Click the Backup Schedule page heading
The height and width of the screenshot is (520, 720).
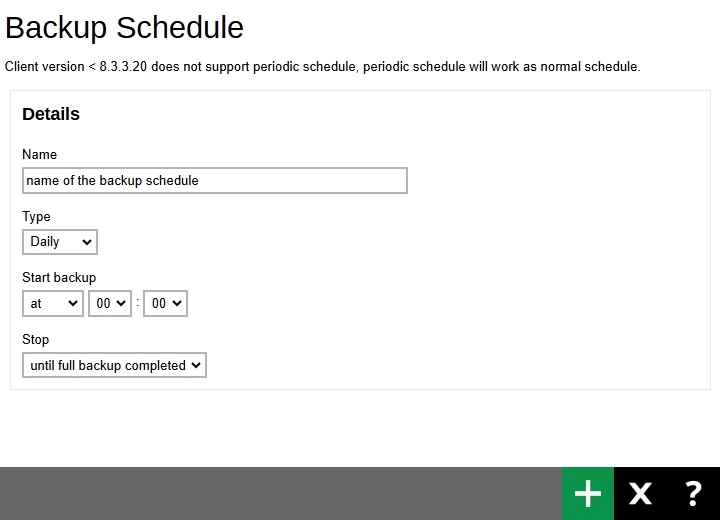[125, 27]
